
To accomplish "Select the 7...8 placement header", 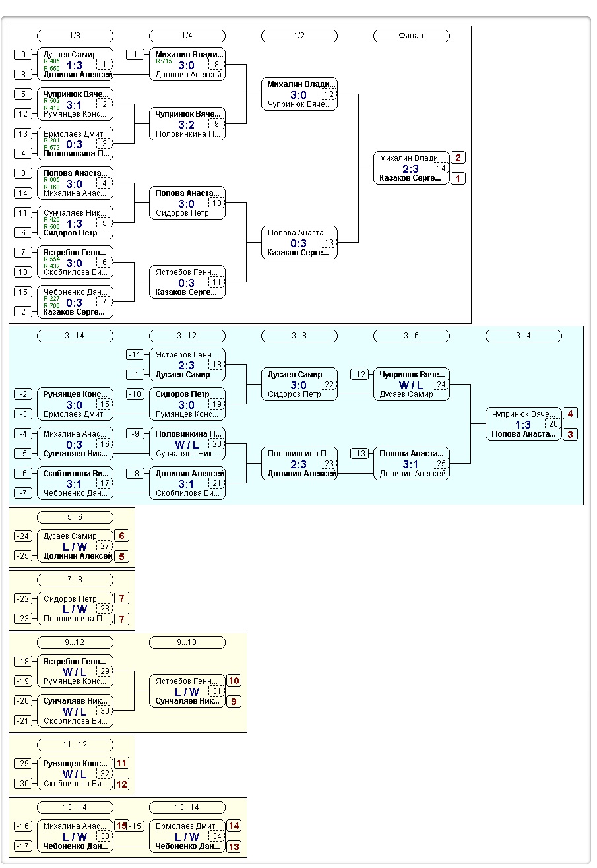I will pyautogui.click(x=75, y=580).
